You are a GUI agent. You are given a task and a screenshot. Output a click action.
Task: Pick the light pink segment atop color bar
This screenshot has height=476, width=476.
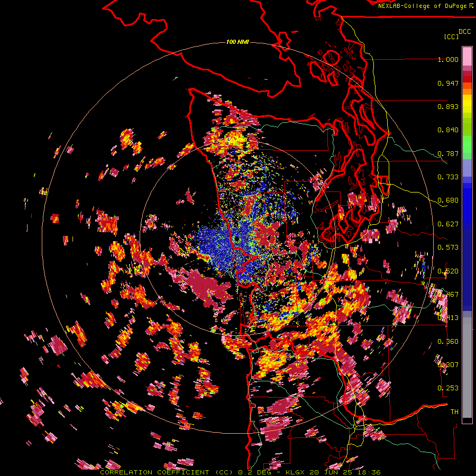coord(467,56)
